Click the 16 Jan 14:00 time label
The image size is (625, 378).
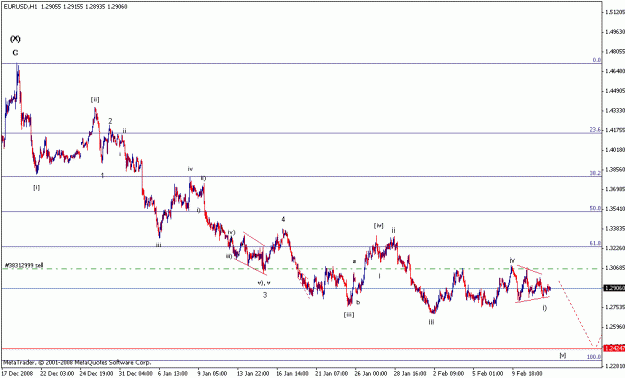click(293, 374)
